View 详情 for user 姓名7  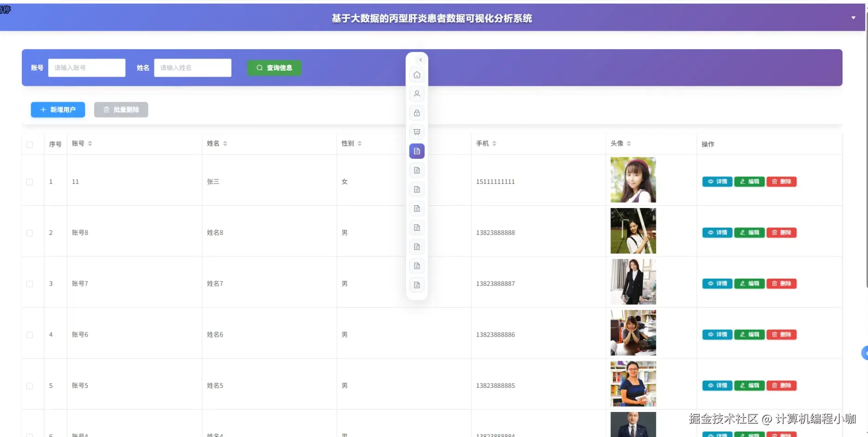point(717,284)
